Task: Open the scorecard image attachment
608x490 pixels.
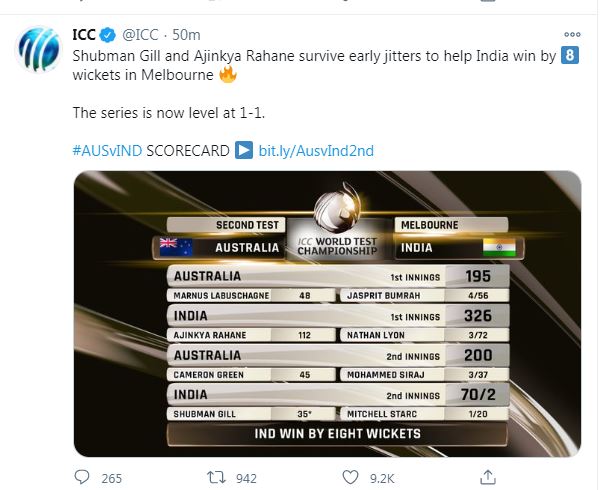Action: click(x=327, y=314)
